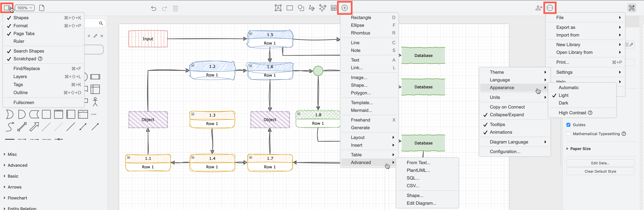The width and height of the screenshot is (644, 210).
Task: Click the table insert icon
Action: coord(334,8)
